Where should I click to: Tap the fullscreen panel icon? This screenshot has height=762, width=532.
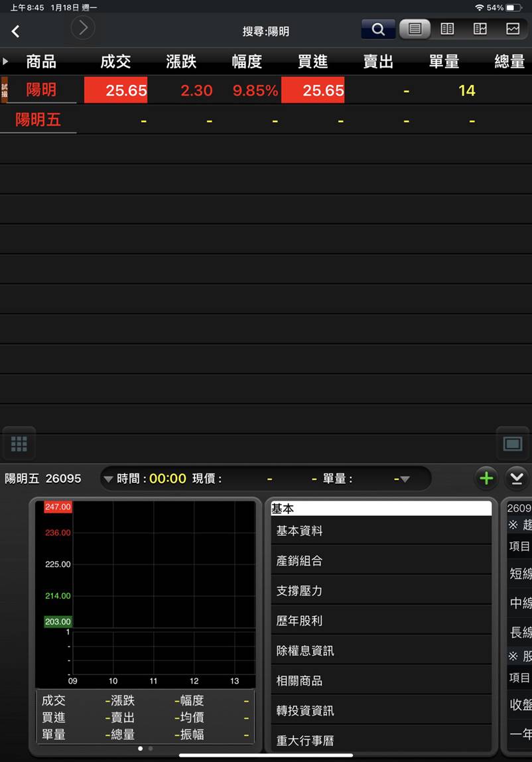[x=513, y=444]
